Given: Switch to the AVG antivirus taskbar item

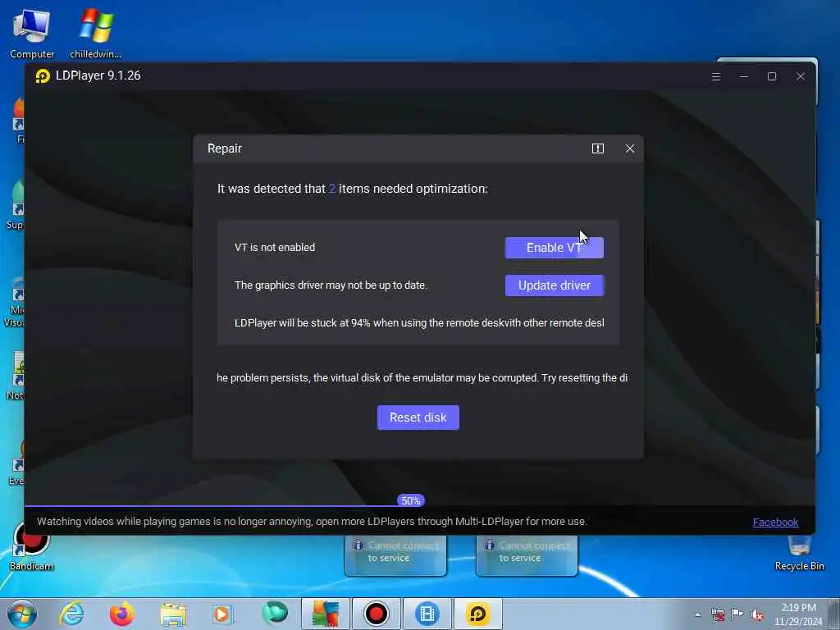Looking at the screenshot, I should click(x=326, y=614).
